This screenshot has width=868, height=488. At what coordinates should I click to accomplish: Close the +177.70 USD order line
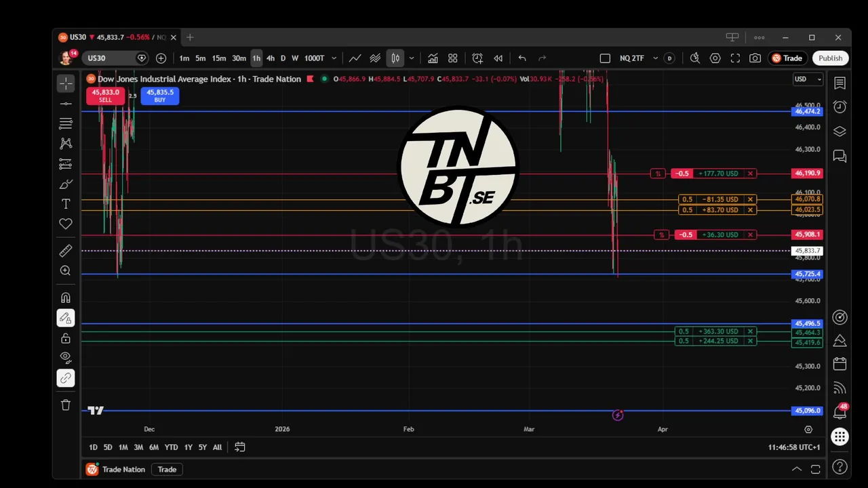(x=750, y=174)
